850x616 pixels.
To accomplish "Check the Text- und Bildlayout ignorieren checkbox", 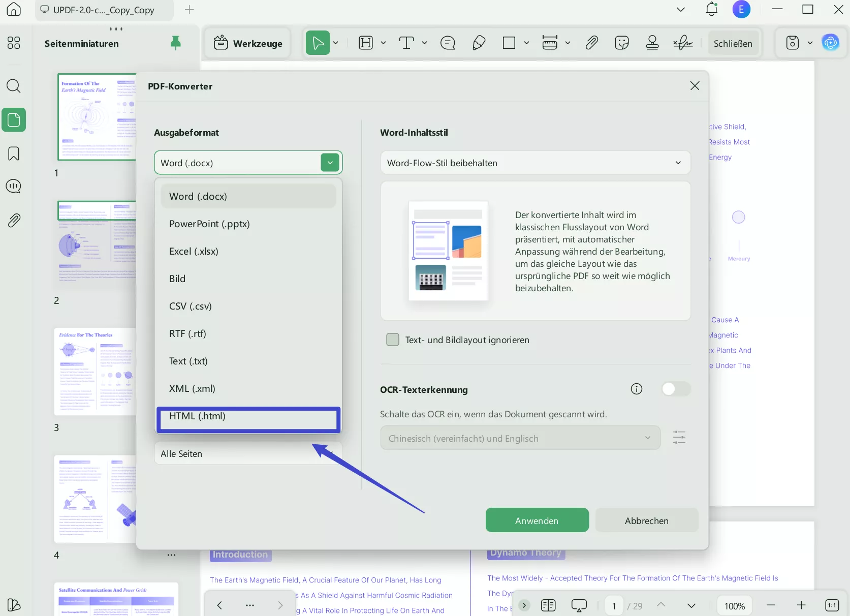I will 392,340.
